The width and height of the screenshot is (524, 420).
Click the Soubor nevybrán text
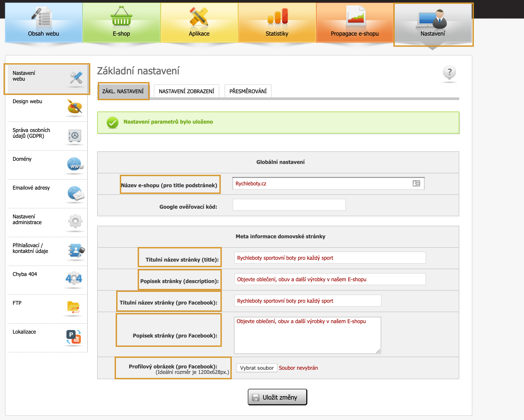coord(298,368)
